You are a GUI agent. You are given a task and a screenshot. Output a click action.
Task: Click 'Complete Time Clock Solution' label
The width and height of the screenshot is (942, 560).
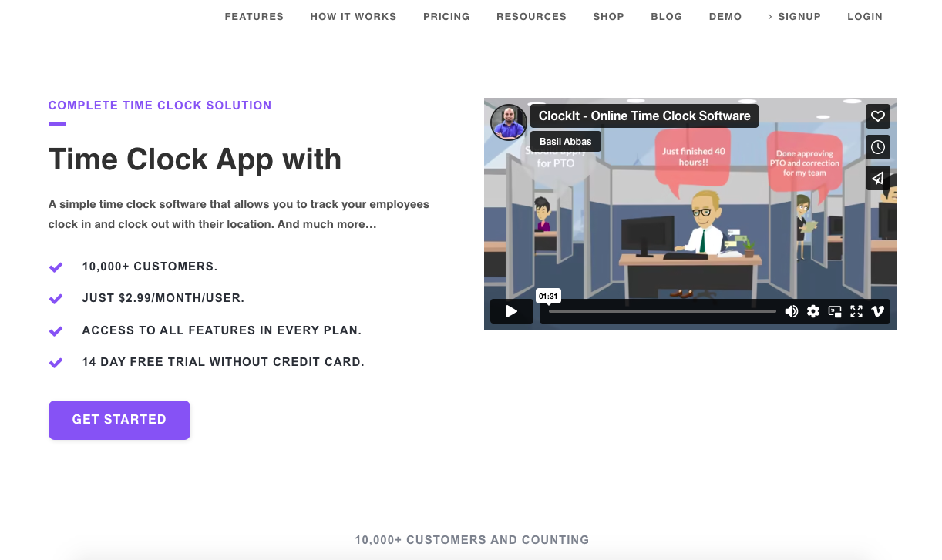coord(160,106)
